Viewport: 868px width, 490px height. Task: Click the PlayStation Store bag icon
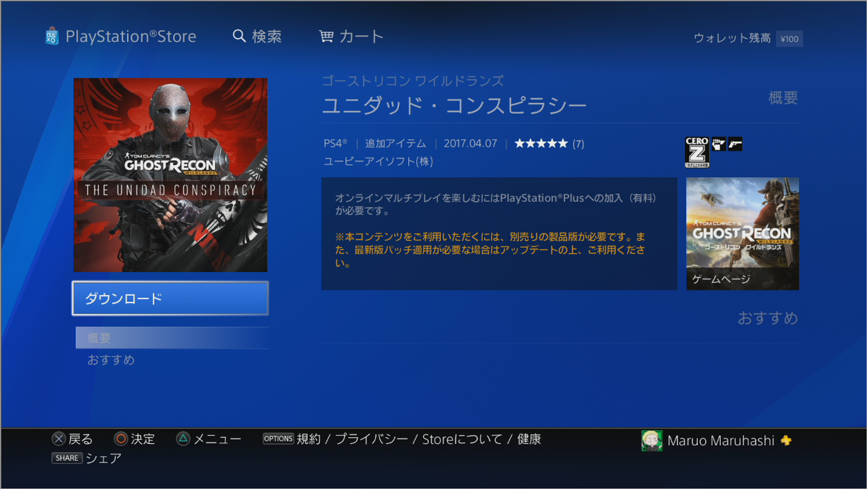[x=52, y=36]
